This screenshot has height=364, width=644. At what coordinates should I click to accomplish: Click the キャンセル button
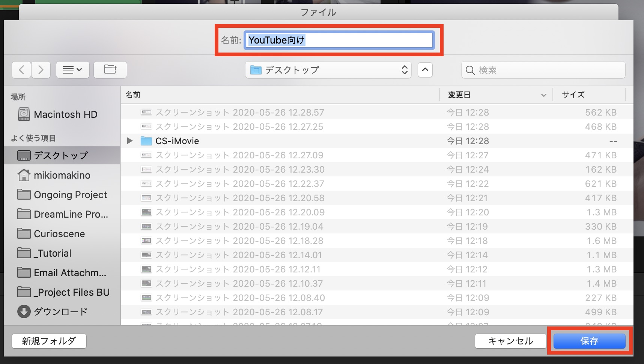pos(510,341)
